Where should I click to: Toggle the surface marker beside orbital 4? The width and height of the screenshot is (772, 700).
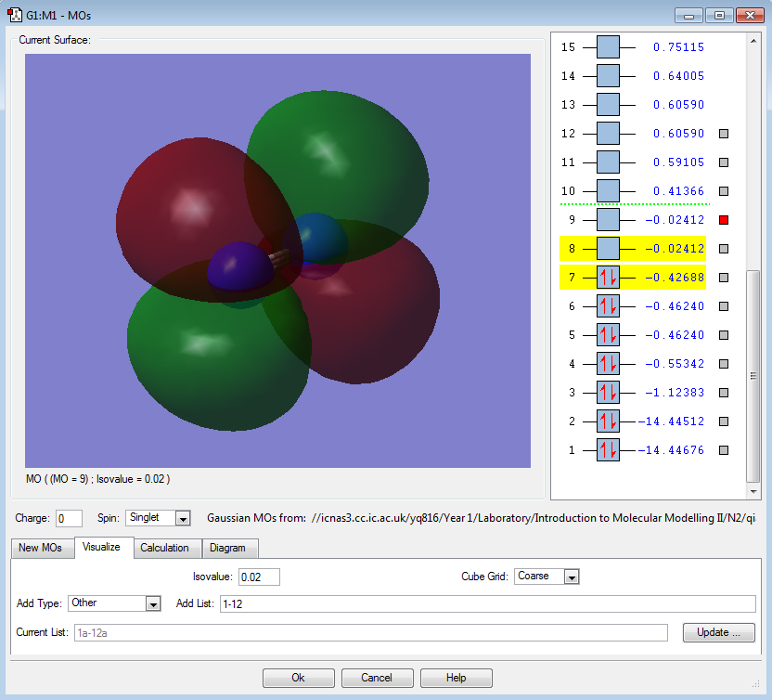[x=725, y=364]
